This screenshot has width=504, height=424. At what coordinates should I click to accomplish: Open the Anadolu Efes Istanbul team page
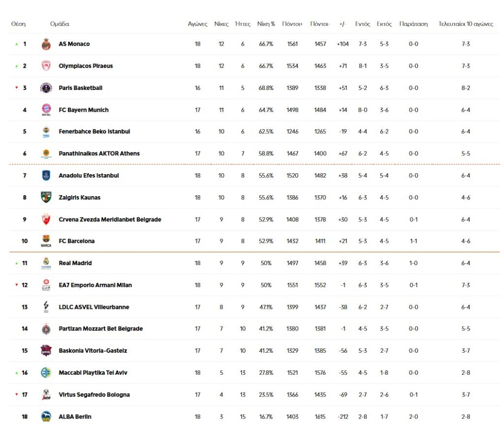point(89,175)
